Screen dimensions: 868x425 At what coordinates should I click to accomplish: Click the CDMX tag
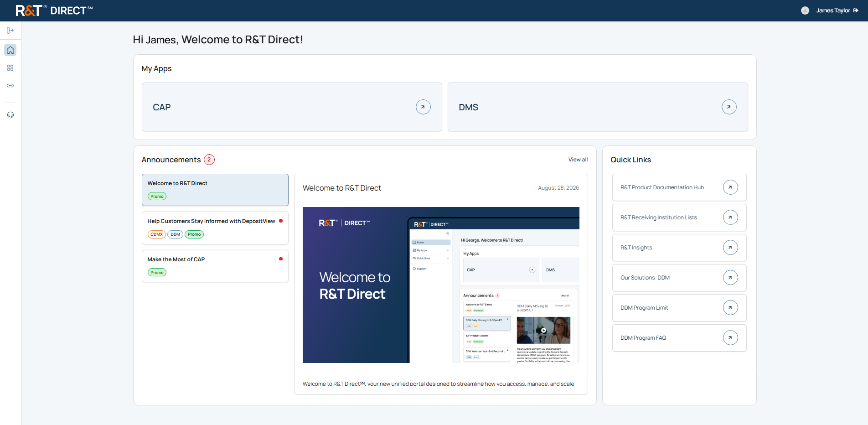tap(157, 234)
